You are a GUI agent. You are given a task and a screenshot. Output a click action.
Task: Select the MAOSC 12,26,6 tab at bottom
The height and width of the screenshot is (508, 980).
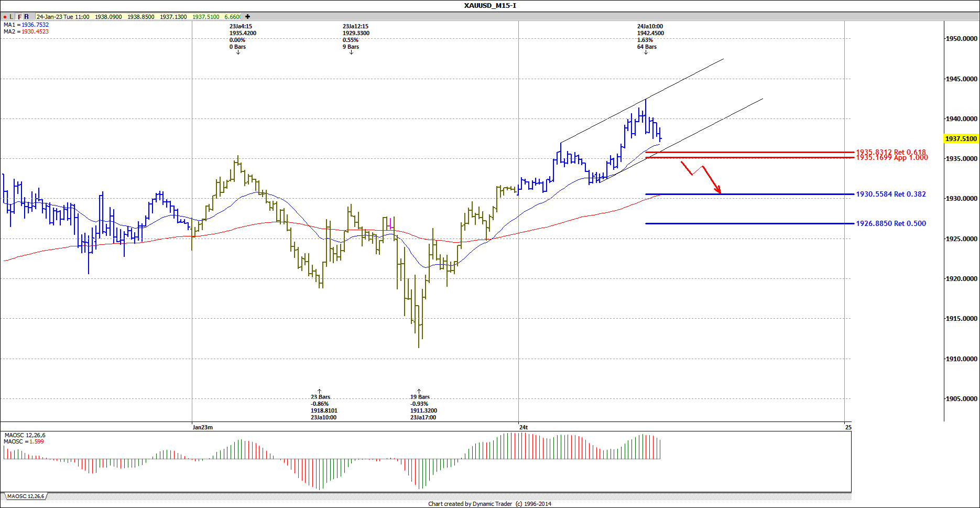click(26, 496)
